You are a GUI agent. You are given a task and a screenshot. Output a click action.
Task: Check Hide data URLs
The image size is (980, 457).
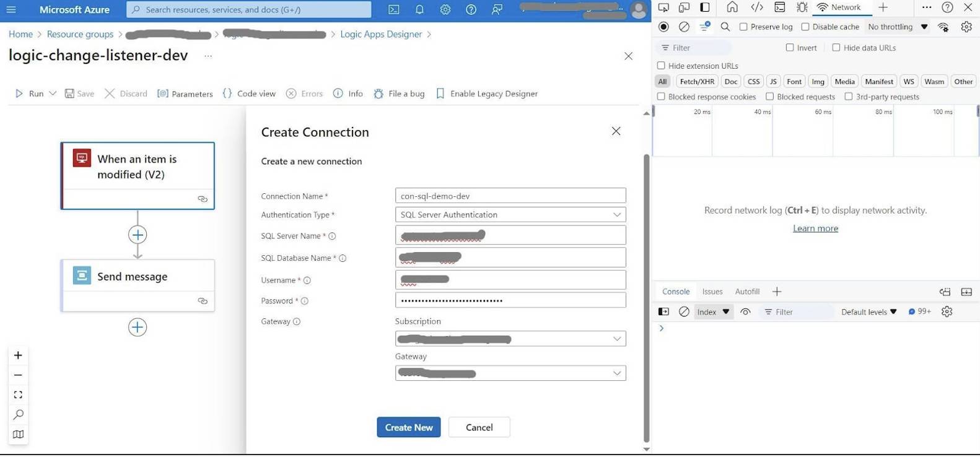836,48
